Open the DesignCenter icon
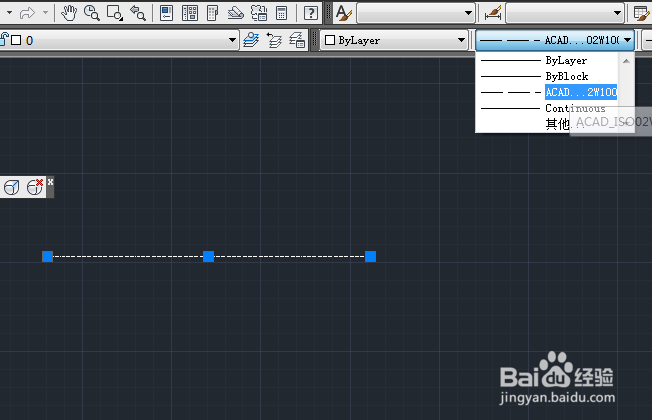The width and height of the screenshot is (652, 420). (x=190, y=13)
